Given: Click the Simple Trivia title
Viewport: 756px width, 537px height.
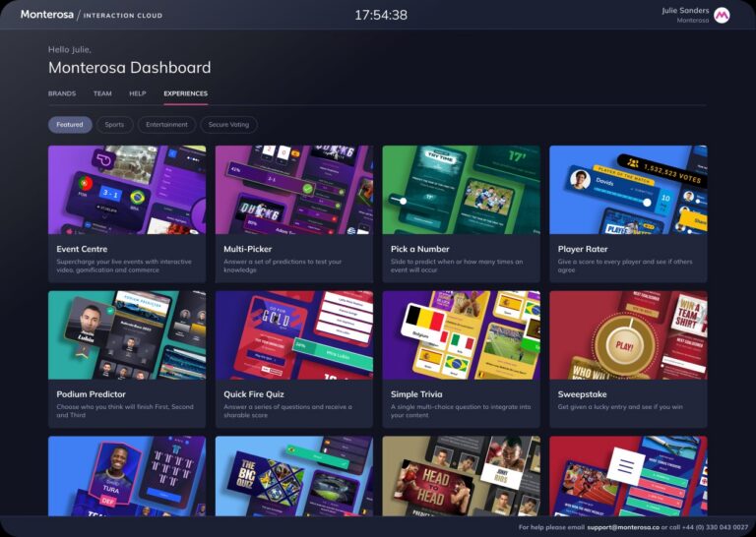Looking at the screenshot, I should 416,394.
